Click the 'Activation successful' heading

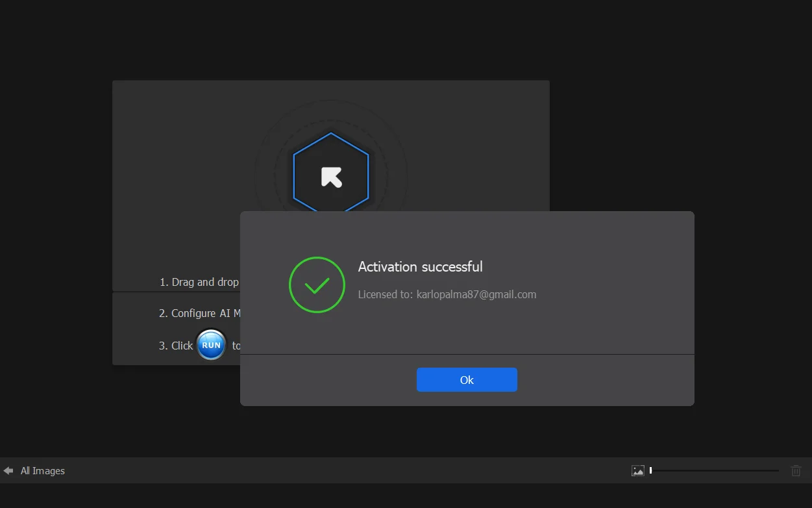[x=421, y=266]
